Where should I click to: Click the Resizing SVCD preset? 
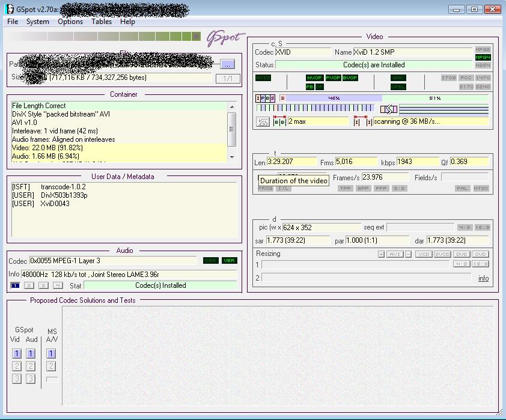pyautogui.click(x=442, y=255)
